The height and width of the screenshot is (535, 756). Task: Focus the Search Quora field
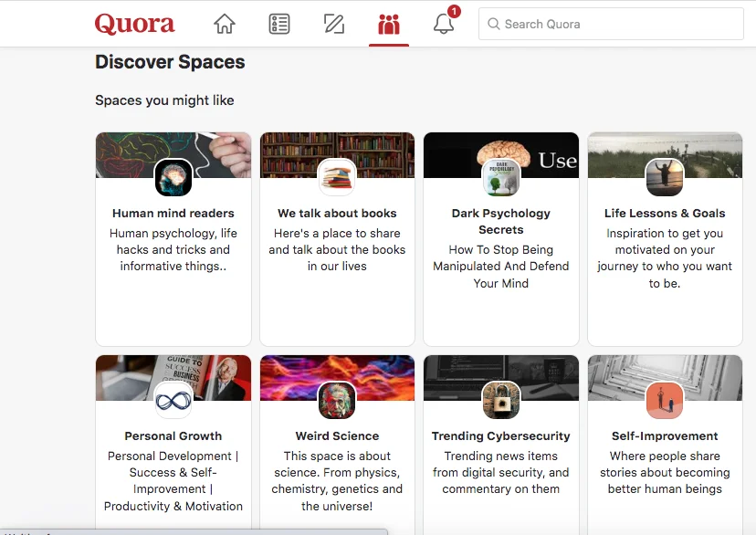[611, 24]
